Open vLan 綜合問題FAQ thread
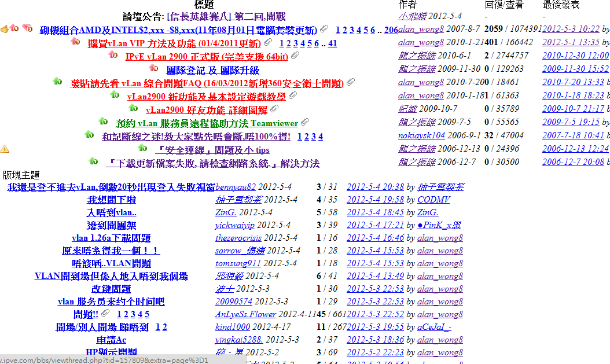 [x=207, y=83]
